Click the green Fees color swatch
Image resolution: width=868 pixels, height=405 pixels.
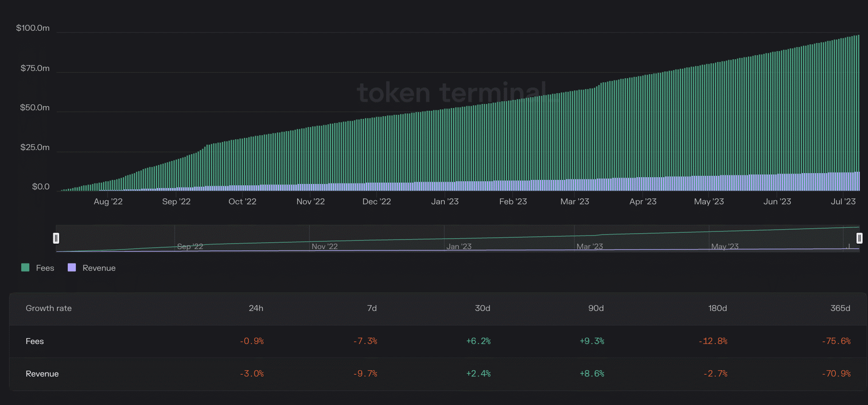tap(25, 268)
